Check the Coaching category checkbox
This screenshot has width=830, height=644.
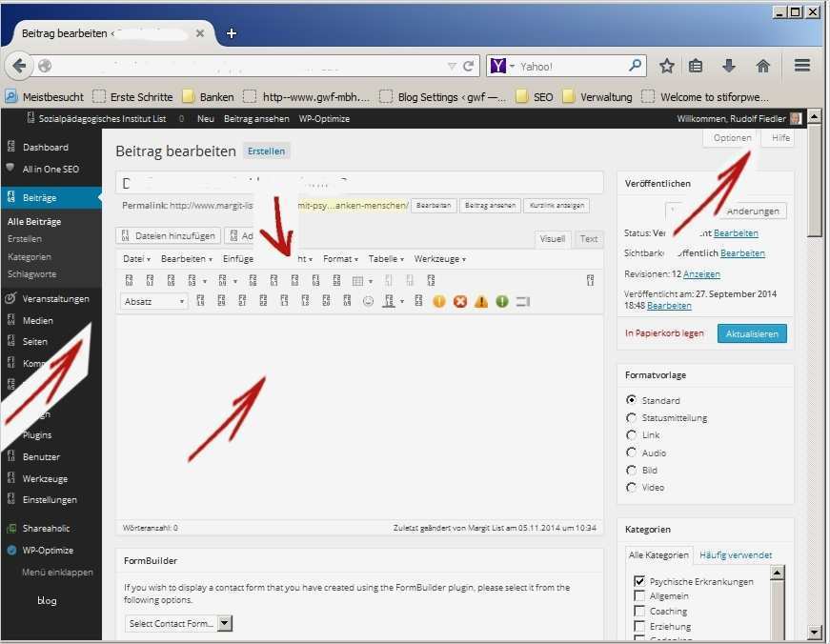[x=640, y=611]
